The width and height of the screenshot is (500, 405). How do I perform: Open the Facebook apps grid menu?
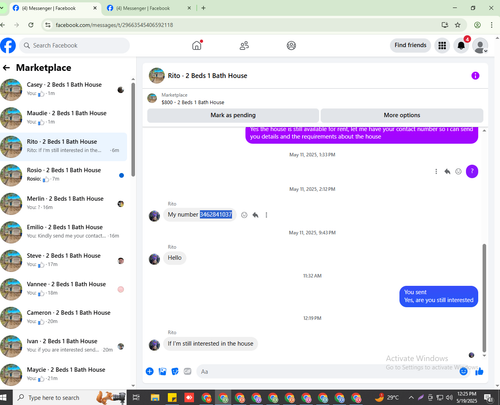(442, 45)
